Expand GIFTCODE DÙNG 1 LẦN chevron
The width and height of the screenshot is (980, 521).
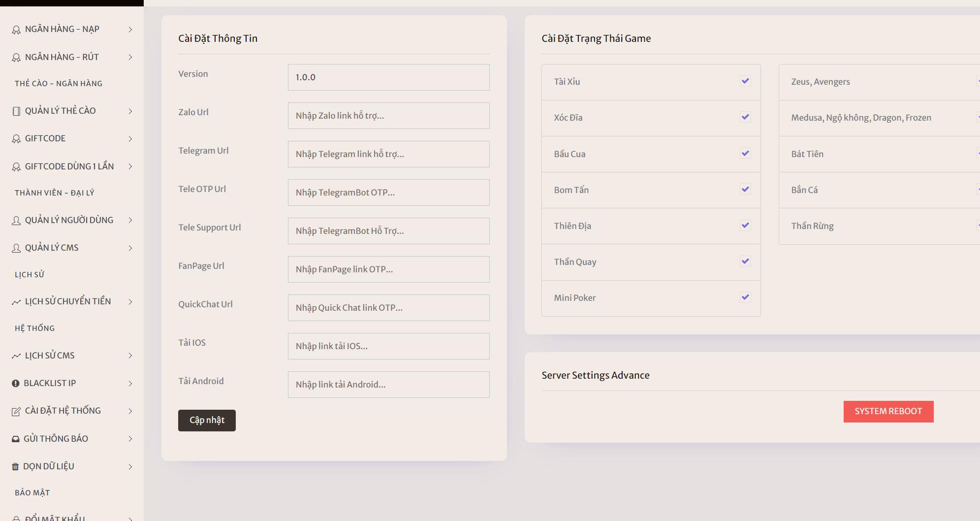(130, 167)
